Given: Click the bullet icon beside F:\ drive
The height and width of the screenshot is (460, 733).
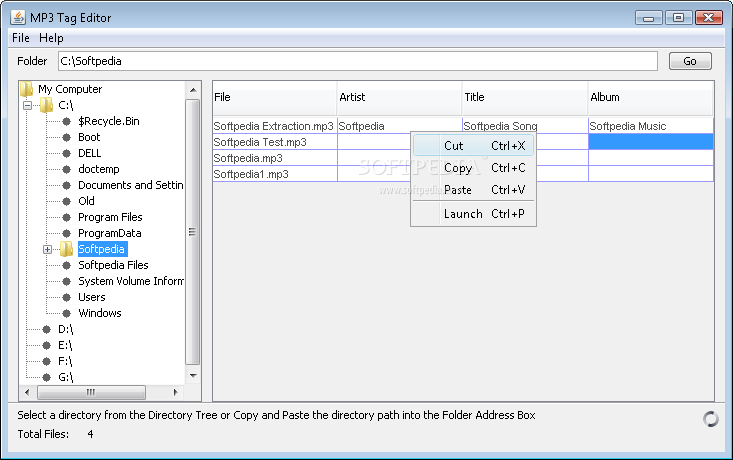Looking at the screenshot, I should pos(46,361).
